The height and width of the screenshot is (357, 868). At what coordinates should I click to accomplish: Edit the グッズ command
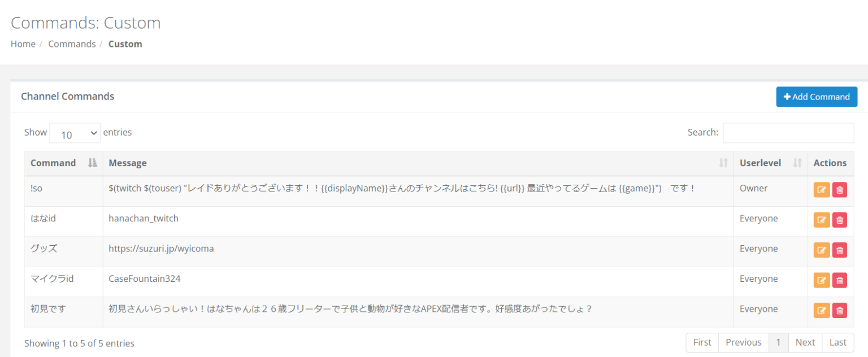(821, 250)
